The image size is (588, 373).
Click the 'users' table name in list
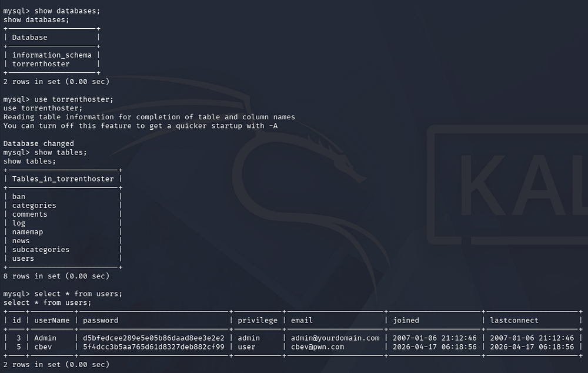tap(23, 258)
